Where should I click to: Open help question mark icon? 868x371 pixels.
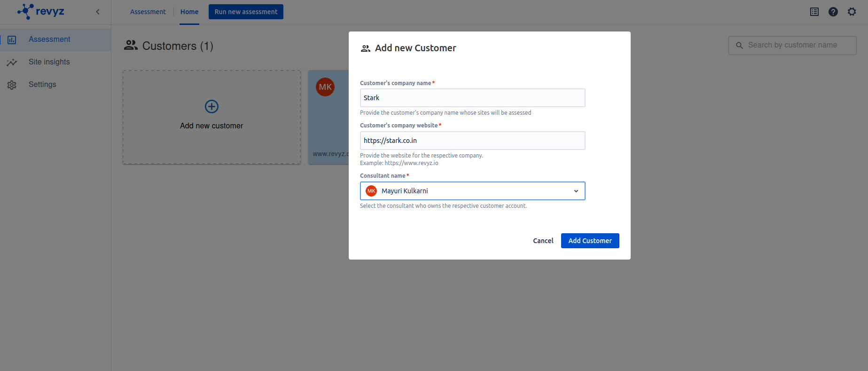tap(833, 12)
